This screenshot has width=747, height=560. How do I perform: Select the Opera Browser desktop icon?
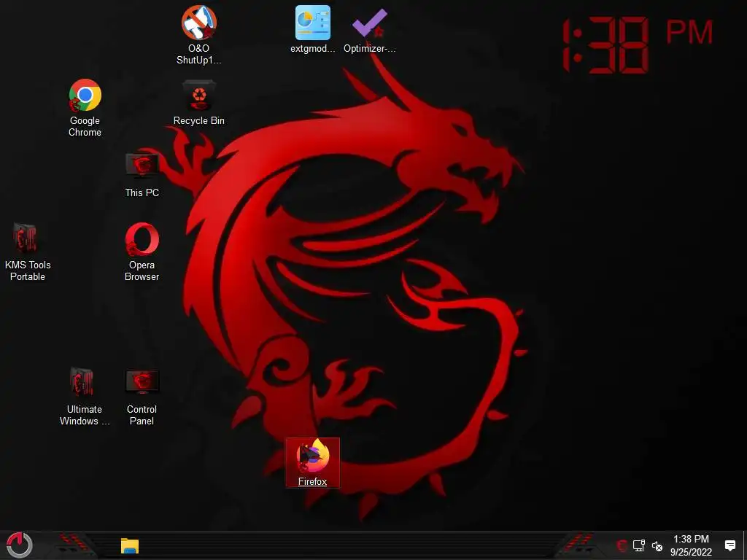click(x=142, y=252)
